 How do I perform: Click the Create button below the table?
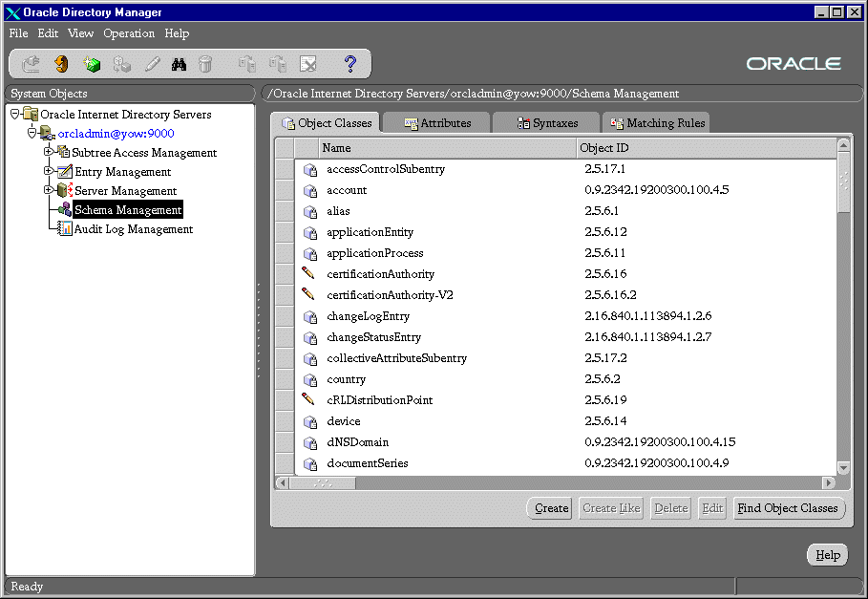click(550, 508)
